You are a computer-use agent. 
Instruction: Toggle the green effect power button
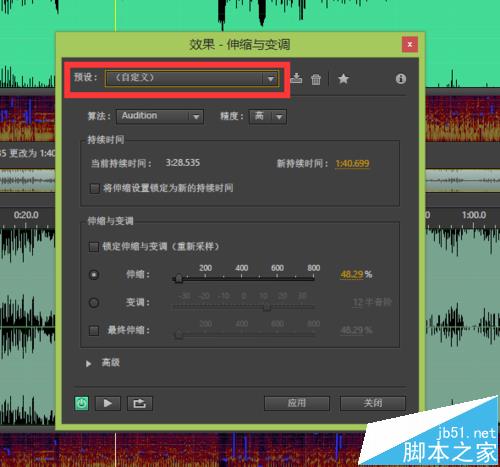pos(82,403)
